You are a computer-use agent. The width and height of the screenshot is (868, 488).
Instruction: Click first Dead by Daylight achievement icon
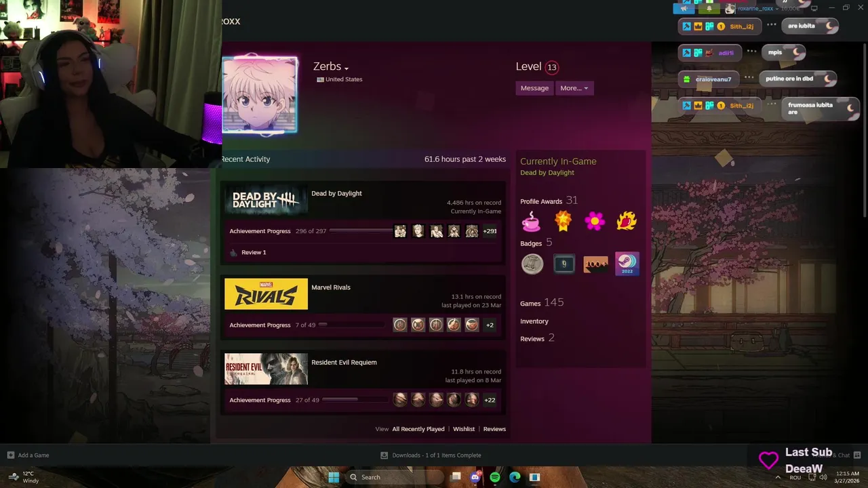[x=400, y=231]
